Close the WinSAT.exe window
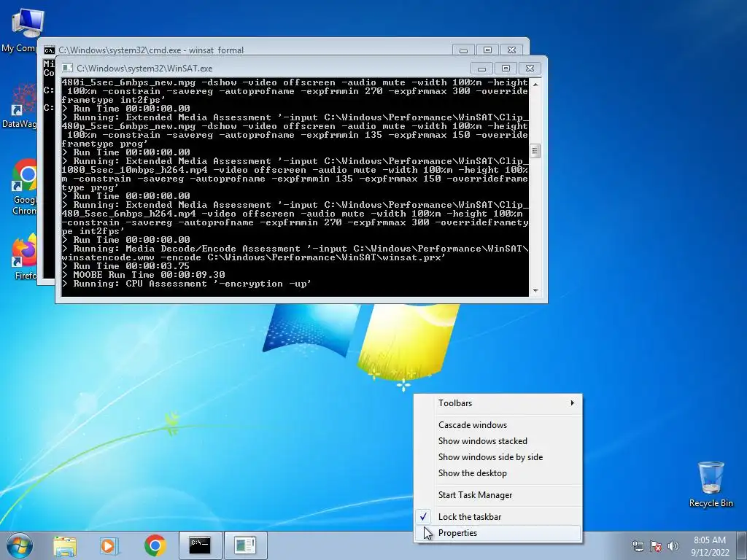Image resolution: width=747 pixels, height=560 pixels. coord(530,69)
